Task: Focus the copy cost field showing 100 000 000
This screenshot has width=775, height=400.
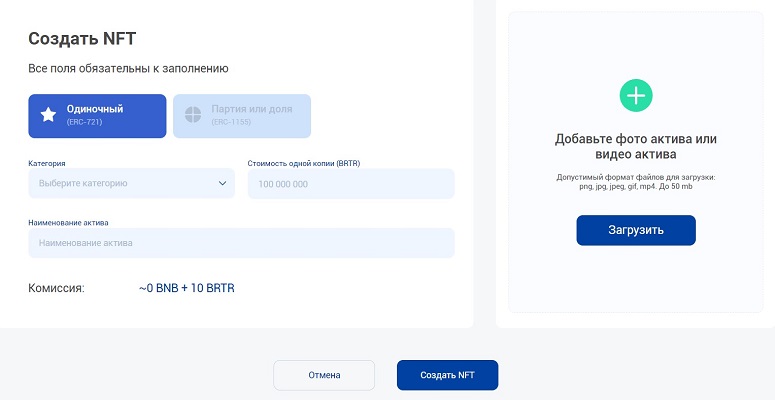Action: click(x=350, y=183)
